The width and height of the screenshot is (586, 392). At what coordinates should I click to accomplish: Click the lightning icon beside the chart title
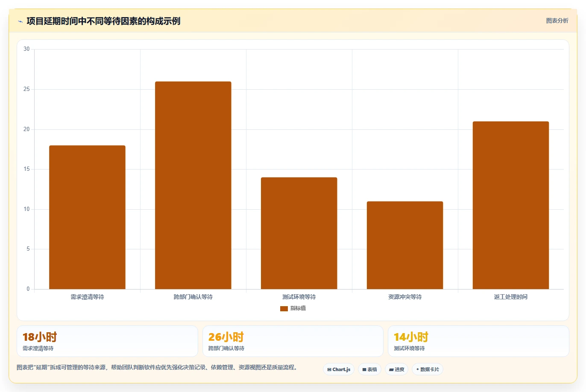pyautogui.click(x=20, y=21)
